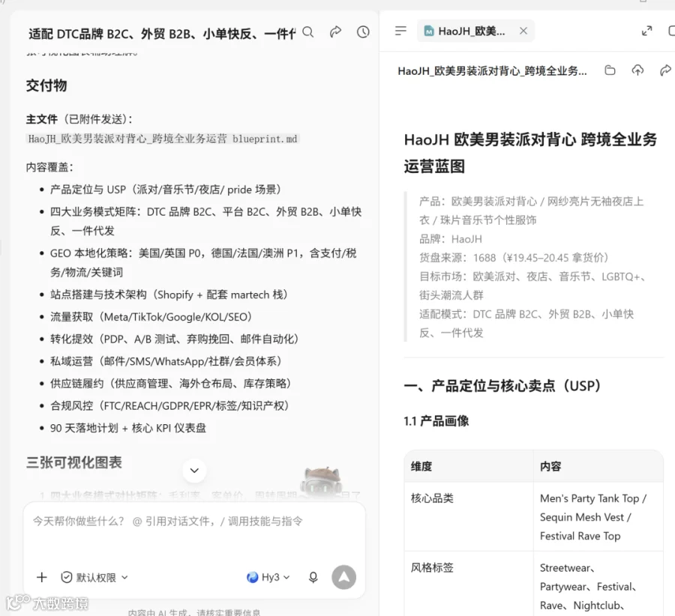Click the 90 天落地计划 bullet item
This screenshot has height=616, width=675.
(x=127, y=428)
